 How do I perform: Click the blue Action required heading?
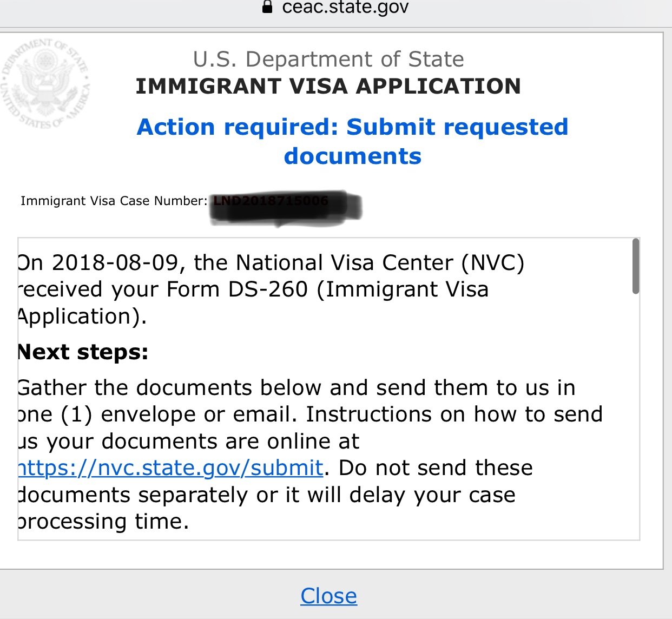pyautogui.click(x=353, y=141)
